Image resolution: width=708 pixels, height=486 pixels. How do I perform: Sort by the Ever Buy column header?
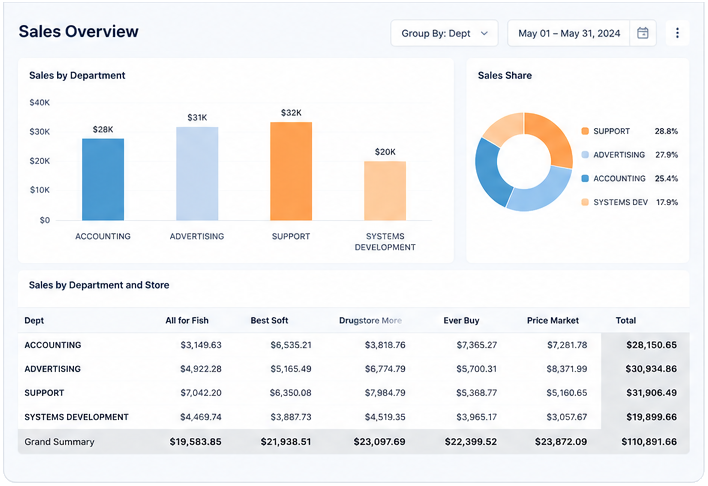pos(461,320)
